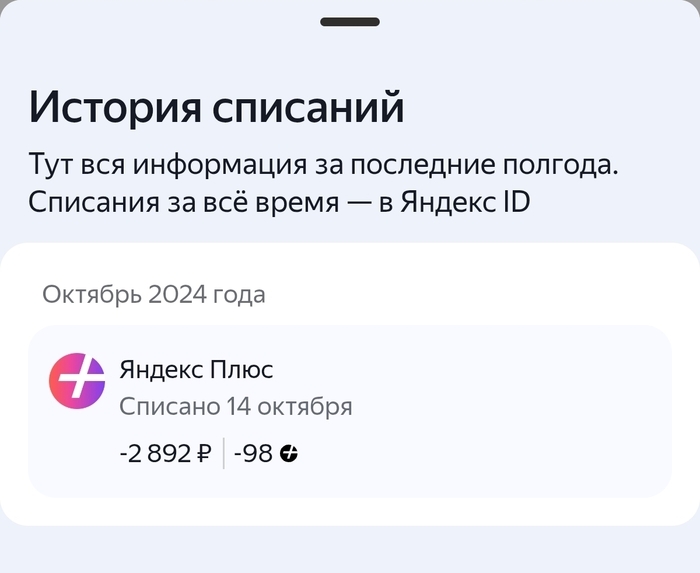Image resolution: width=700 pixels, height=573 pixels.
Task: Grab the sheet handle at the top
Action: pyautogui.click(x=350, y=21)
